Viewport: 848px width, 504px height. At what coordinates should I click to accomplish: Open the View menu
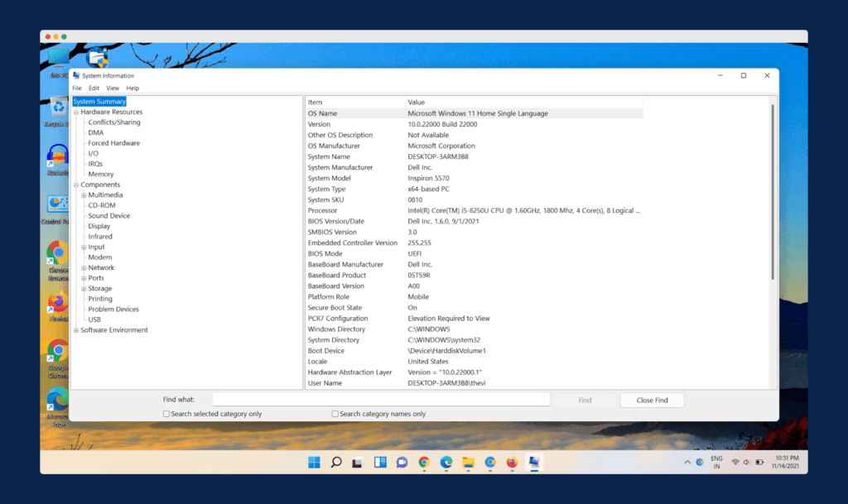coord(113,88)
